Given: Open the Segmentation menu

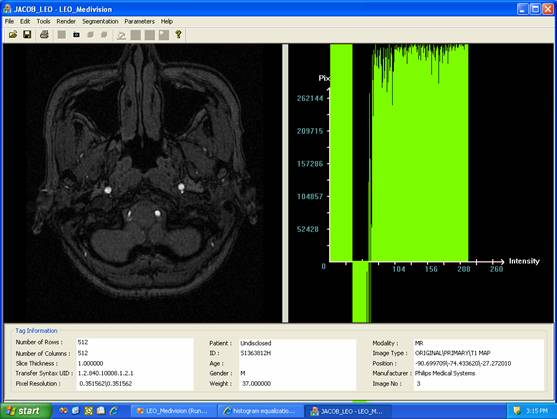Looking at the screenshot, I should click(x=100, y=21).
